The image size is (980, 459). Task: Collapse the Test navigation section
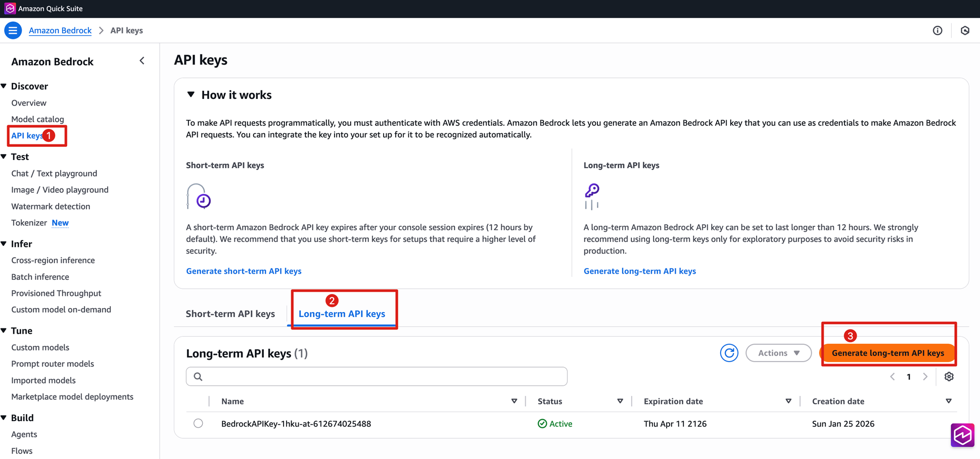4,157
